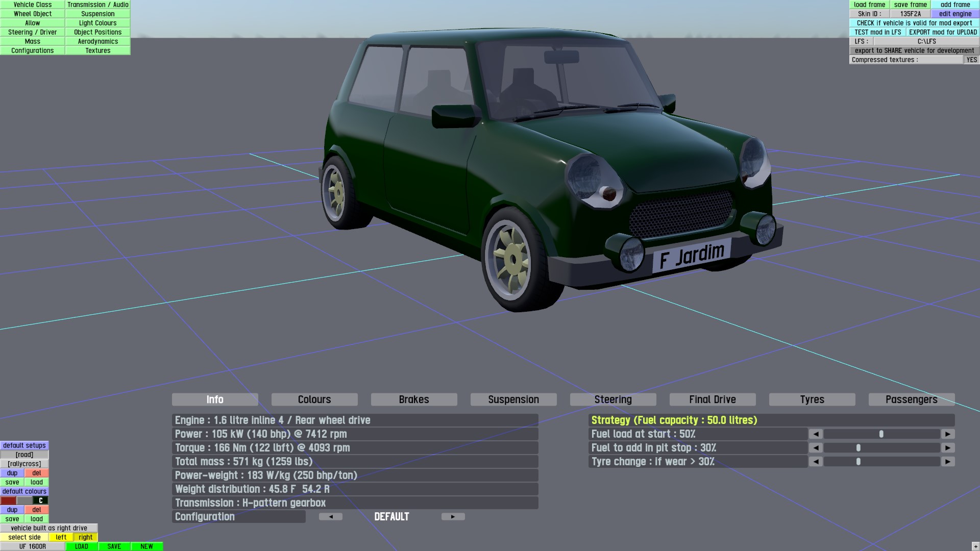This screenshot has width=980, height=551.
Task: Click right arrow for Fuel load at start
Action: pyautogui.click(x=948, y=434)
